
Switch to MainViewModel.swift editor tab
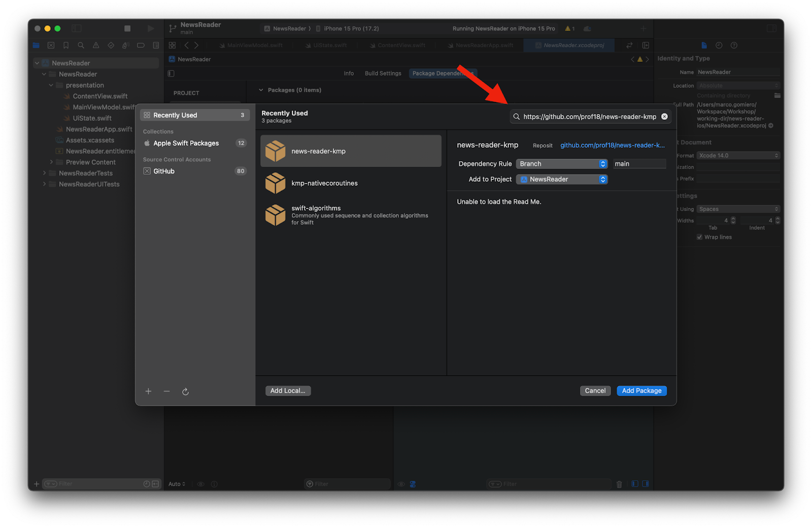pos(251,45)
